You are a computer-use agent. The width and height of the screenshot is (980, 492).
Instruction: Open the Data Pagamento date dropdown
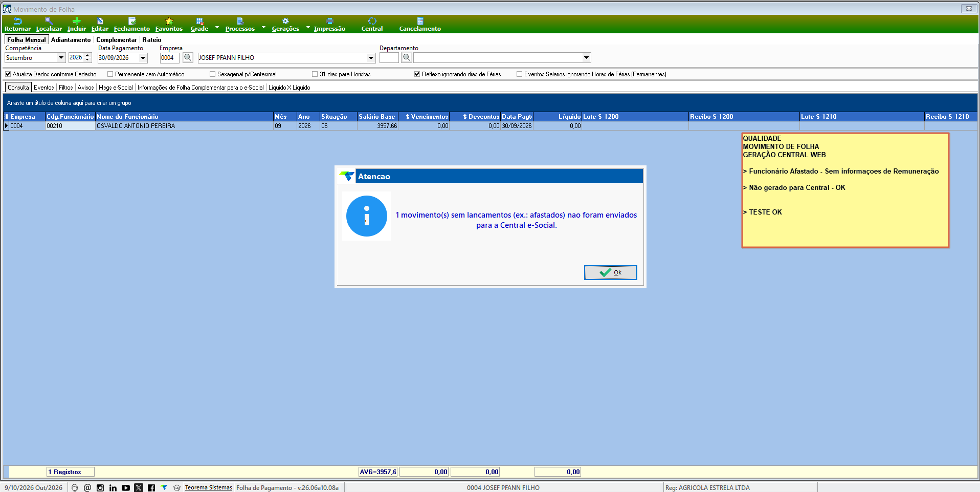[143, 58]
